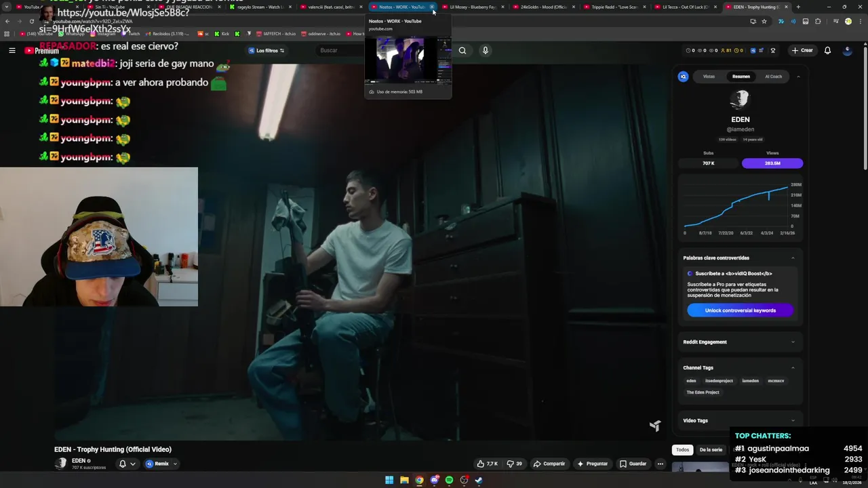Open Steam from taskbar

pos(479,481)
